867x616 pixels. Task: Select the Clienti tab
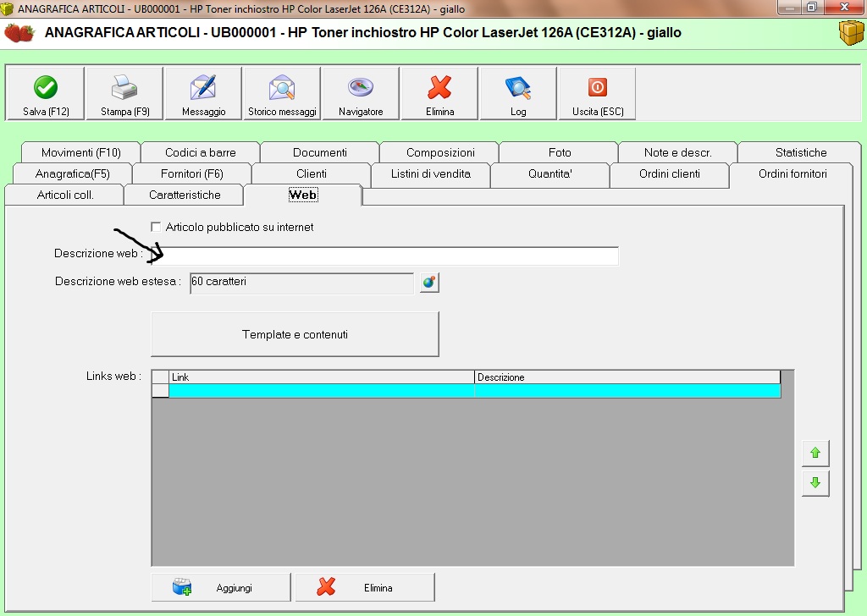tap(312, 174)
